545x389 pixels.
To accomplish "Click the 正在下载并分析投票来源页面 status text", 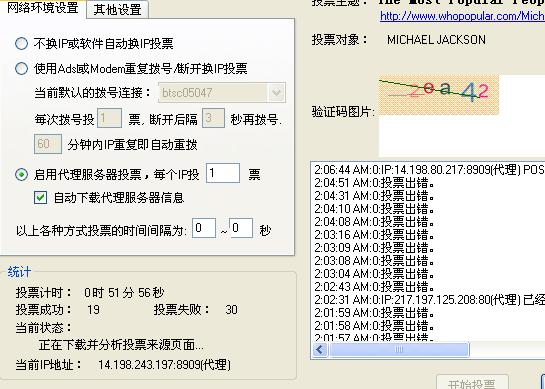I will pos(121,345).
